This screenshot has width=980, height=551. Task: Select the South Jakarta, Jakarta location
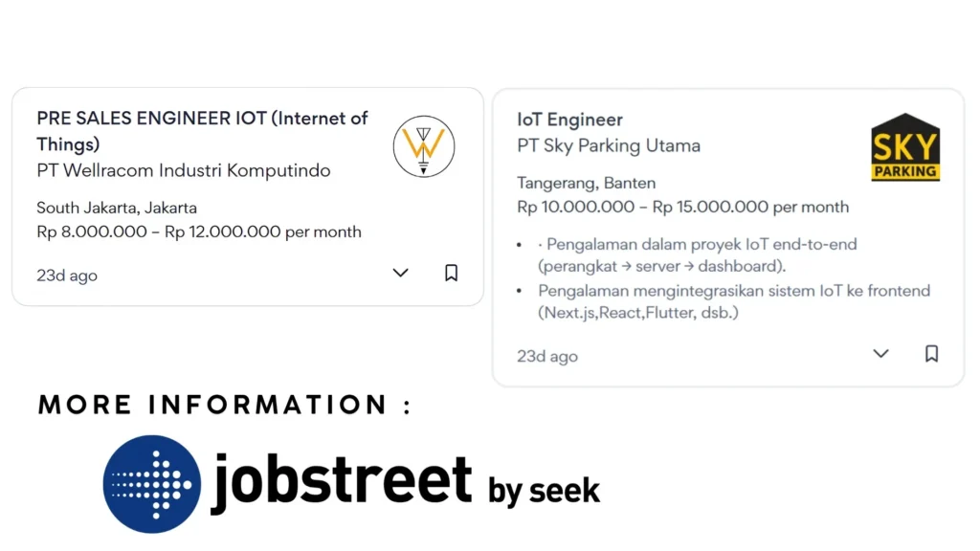point(116,208)
